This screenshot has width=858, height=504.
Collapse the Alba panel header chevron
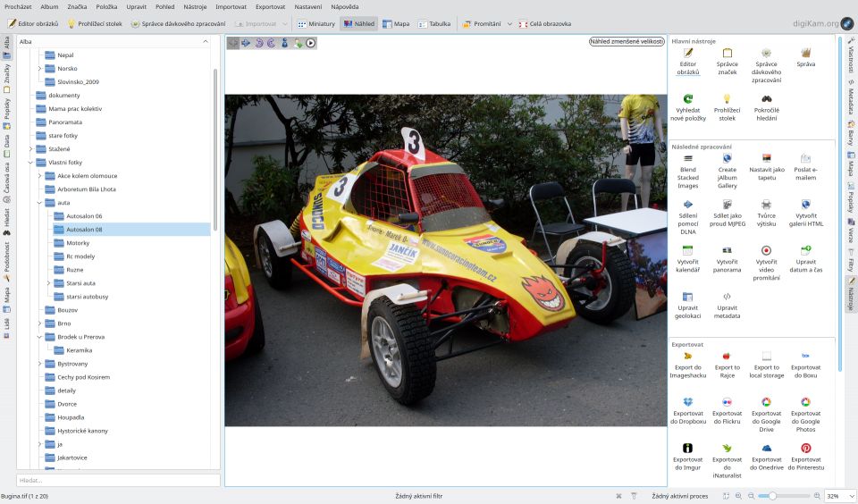206,42
